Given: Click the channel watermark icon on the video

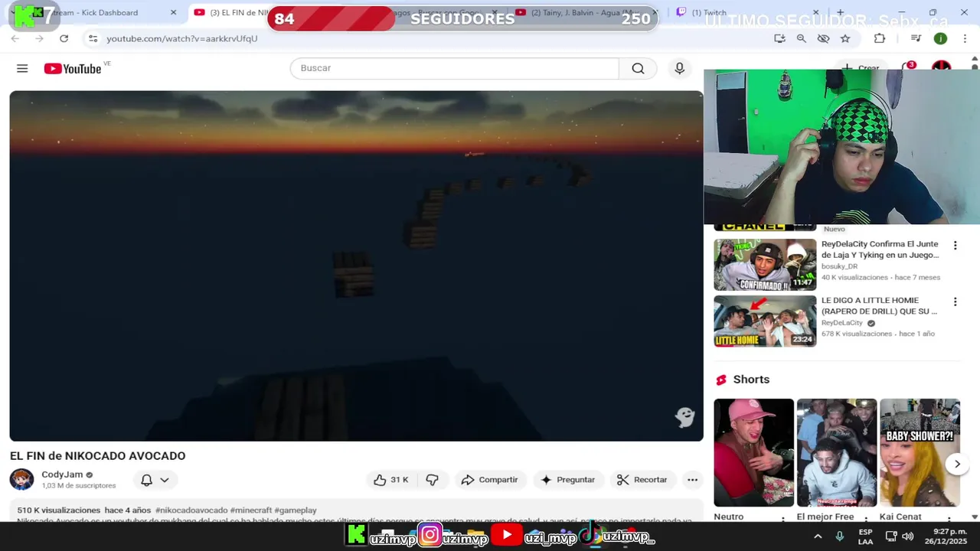Looking at the screenshot, I should 684,416.
